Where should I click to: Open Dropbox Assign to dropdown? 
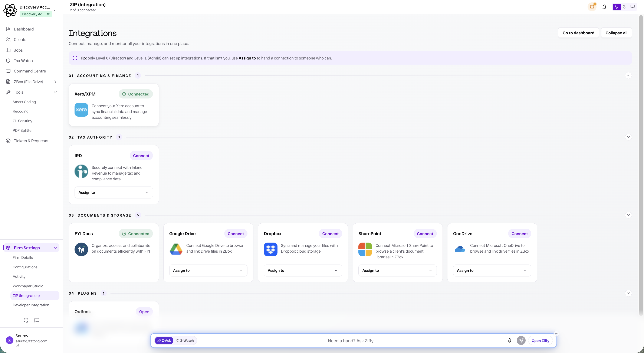(303, 271)
